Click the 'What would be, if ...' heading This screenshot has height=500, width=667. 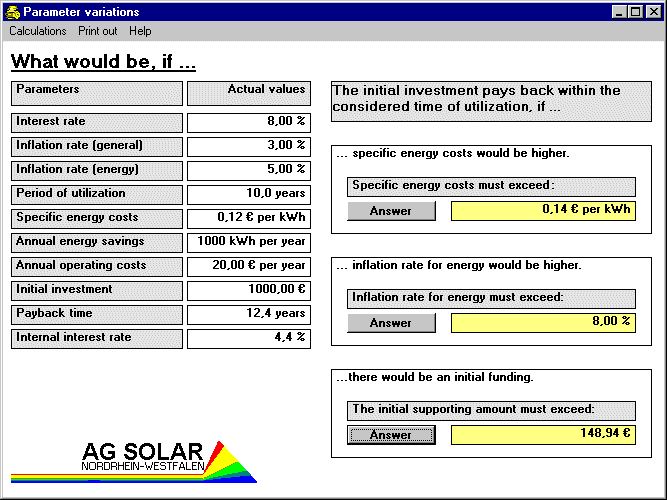coord(103,62)
